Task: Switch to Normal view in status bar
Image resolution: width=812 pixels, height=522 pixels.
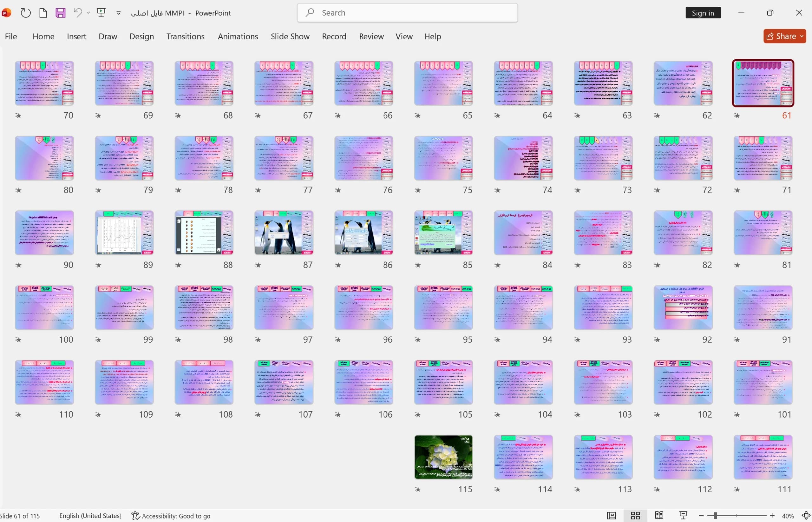Action: 612,516
